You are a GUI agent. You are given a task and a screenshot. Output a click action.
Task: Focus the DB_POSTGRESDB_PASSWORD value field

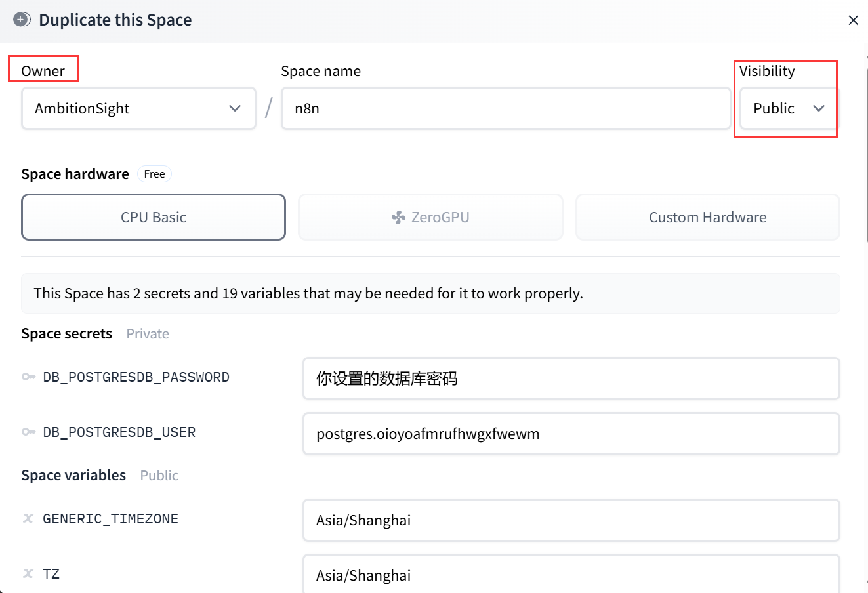click(x=571, y=378)
